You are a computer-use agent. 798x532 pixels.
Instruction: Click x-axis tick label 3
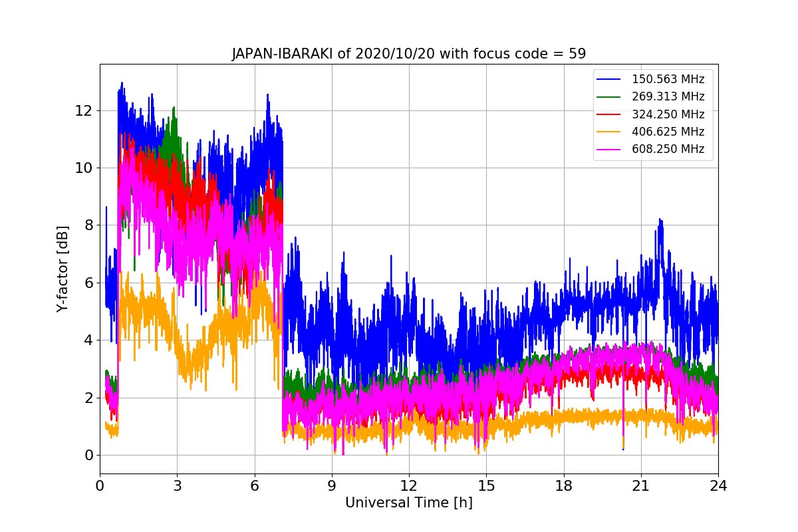[x=177, y=486]
